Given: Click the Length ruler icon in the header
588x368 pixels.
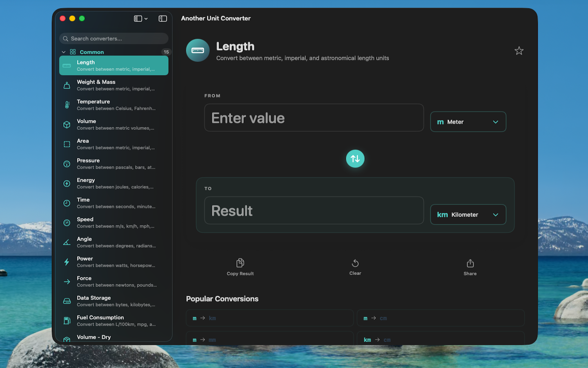Looking at the screenshot, I should 197,50.
